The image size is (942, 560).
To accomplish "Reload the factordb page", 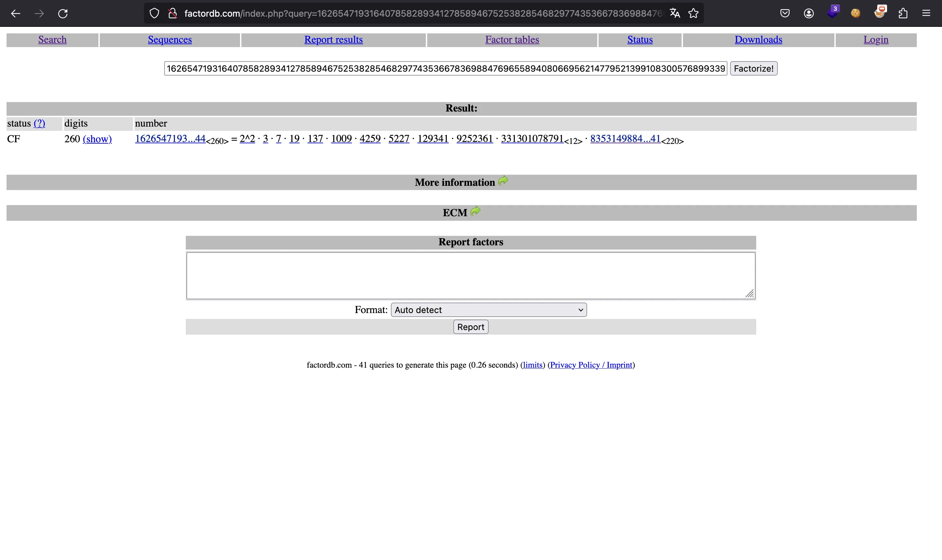I will tap(62, 14).
